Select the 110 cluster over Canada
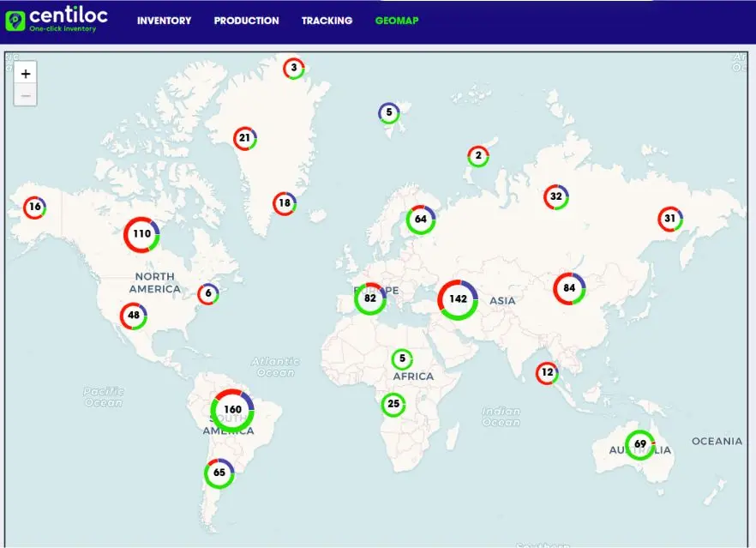Screen dimensions: 756x548 (x=141, y=234)
